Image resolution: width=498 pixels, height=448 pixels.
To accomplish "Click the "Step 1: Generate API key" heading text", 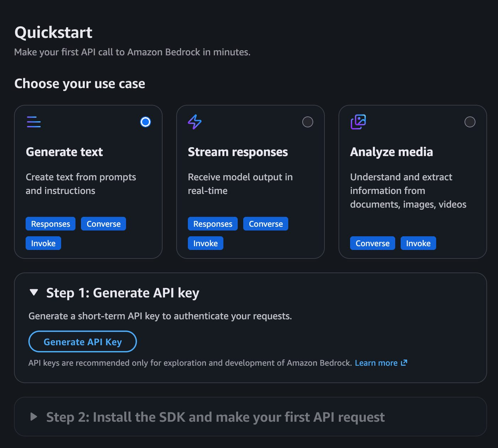I will (x=123, y=293).
